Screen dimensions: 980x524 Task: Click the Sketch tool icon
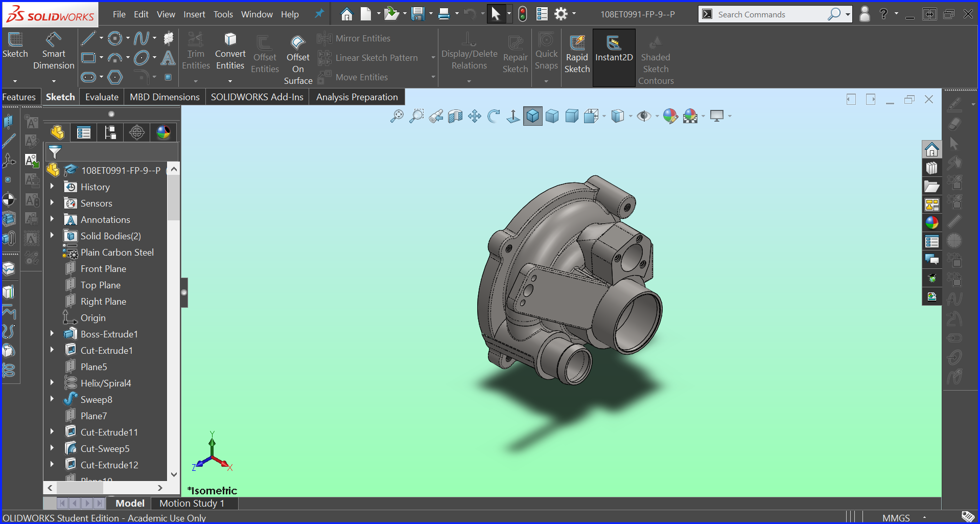pyautogui.click(x=15, y=45)
